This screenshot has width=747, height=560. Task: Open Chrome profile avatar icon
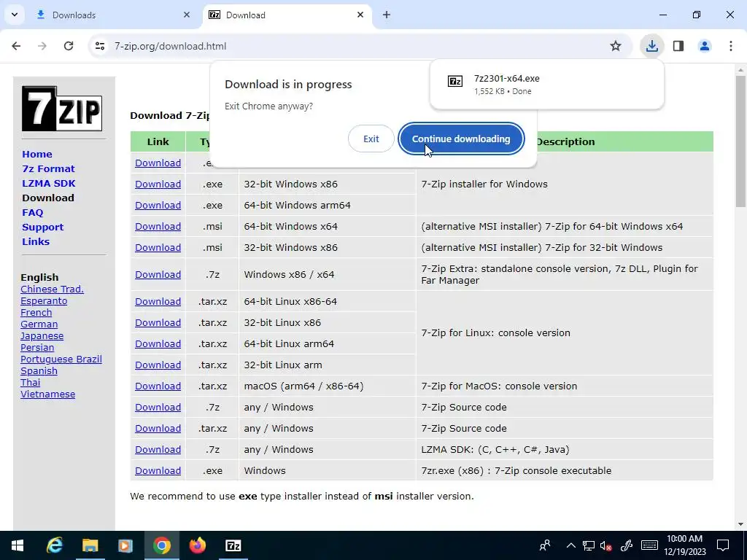[x=705, y=46]
